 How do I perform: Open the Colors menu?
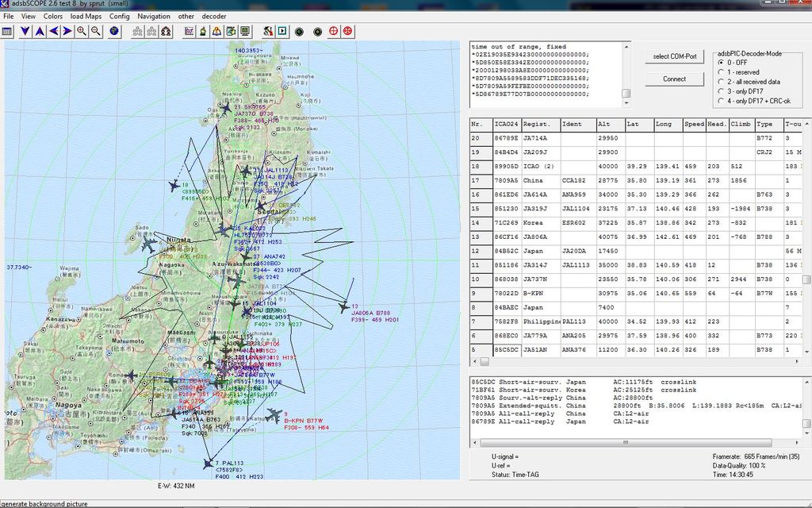pos(53,16)
